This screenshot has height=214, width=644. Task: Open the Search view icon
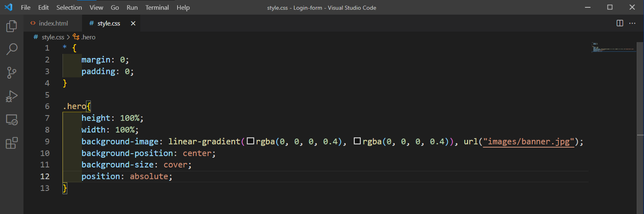11,49
